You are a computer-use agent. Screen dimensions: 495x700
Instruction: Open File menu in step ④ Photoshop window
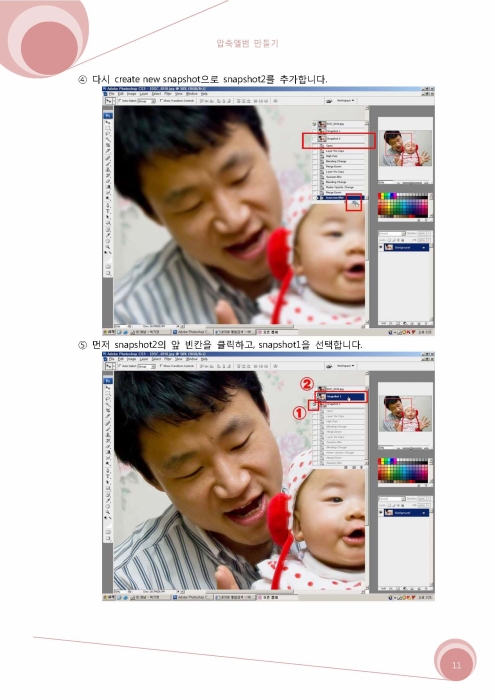click(112, 94)
